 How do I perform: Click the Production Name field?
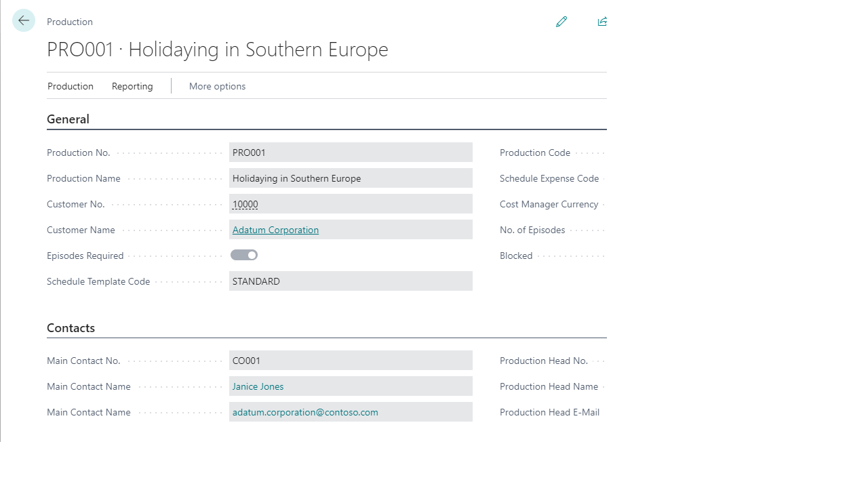coord(351,178)
